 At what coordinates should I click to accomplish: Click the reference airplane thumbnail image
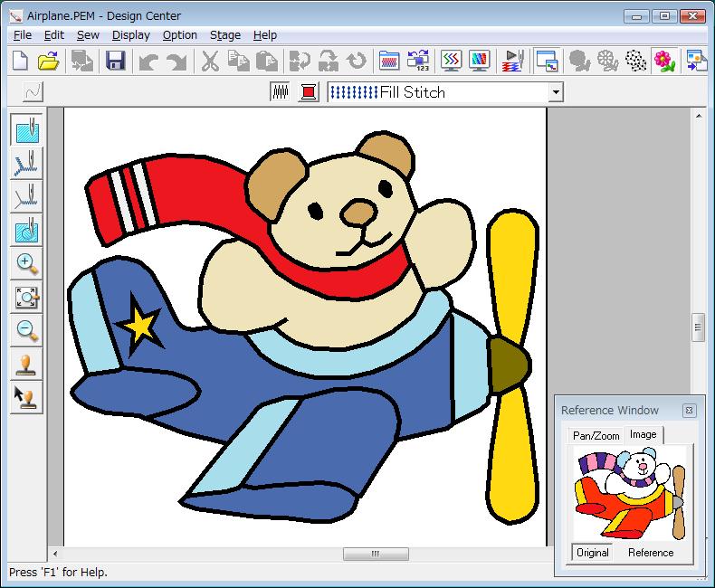click(630, 493)
